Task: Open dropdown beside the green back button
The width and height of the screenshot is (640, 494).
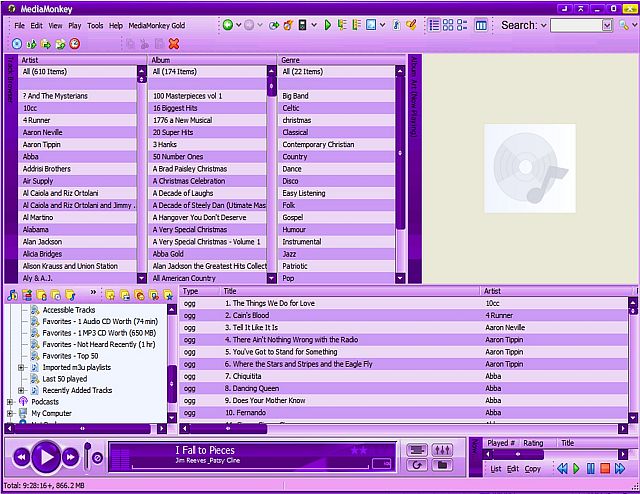Action: (238, 25)
